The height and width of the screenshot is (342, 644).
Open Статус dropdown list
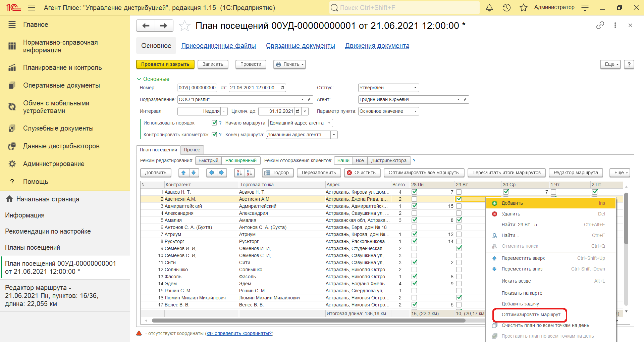pyautogui.click(x=415, y=88)
